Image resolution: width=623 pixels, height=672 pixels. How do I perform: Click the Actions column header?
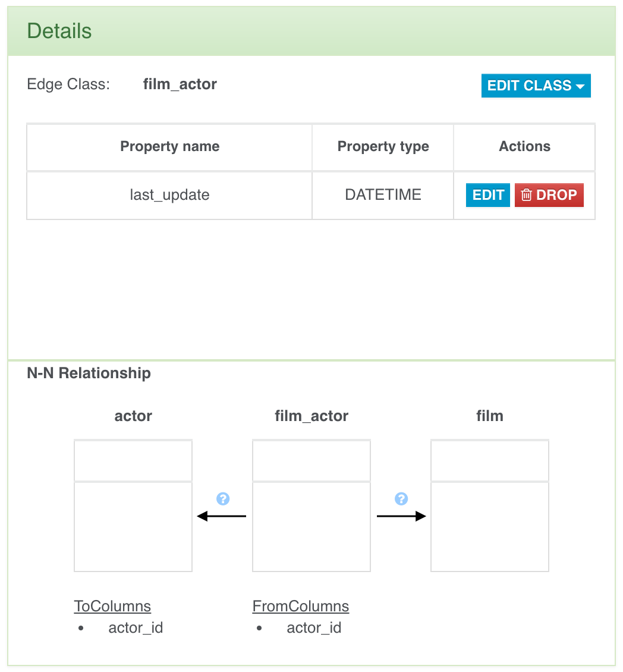pyautogui.click(x=524, y=147)
